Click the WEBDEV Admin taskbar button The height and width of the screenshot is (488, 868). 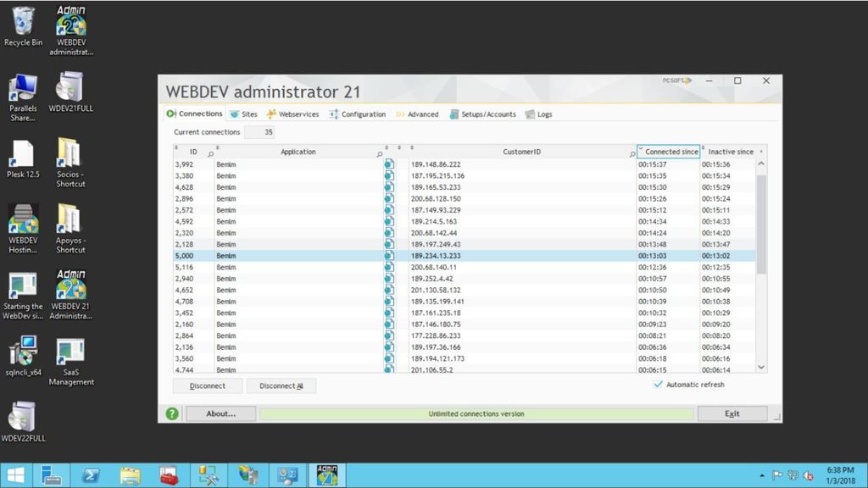click(x=327, y=475)
